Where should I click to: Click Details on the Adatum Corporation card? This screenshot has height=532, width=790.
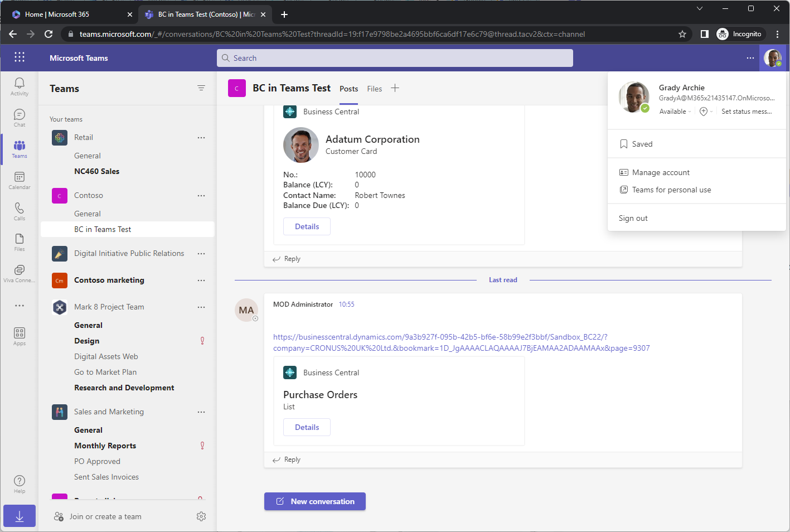[x=307, y=226]
